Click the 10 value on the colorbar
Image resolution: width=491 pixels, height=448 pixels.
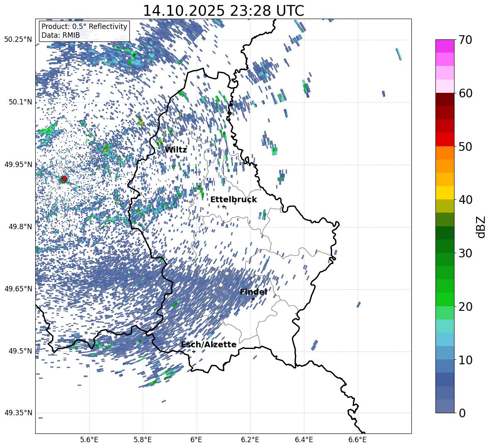[465, 360]
